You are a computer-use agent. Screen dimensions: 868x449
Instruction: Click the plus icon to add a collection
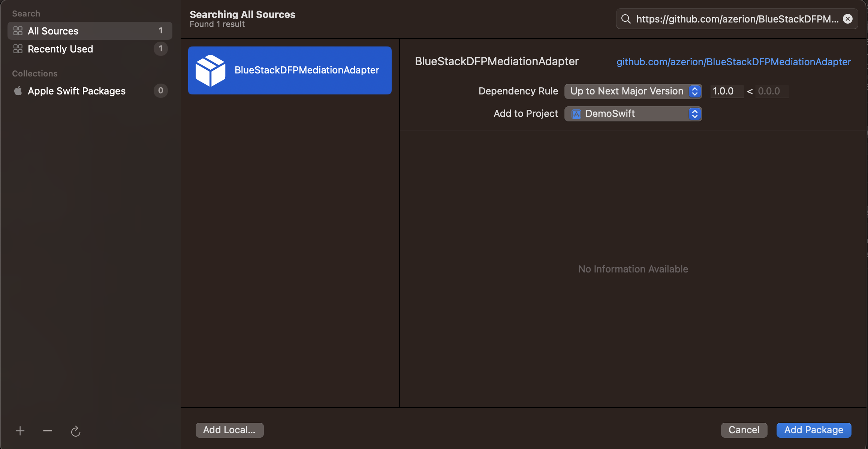20,431
